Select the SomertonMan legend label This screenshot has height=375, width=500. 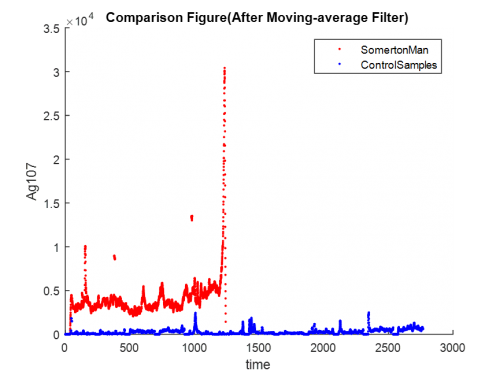(394, 50)
